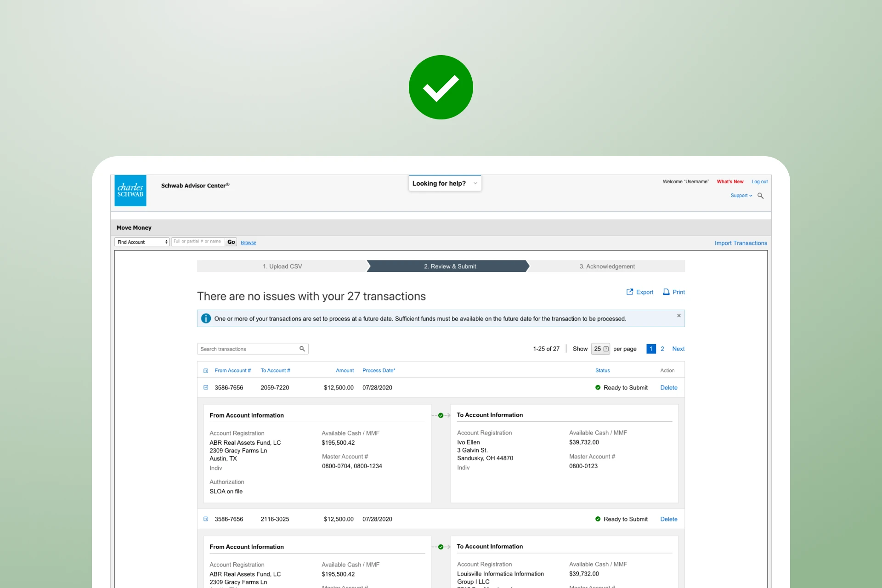Collapse all rows via header toggle
The image size is (882, 588).
pos(206,370)
